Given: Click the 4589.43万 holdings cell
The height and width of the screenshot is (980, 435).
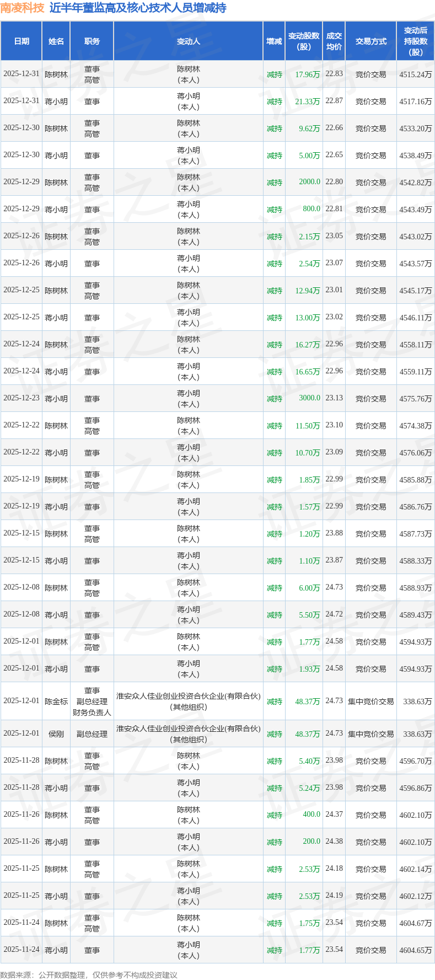Looking at the screenshot, I should click(x=416, y=615).
